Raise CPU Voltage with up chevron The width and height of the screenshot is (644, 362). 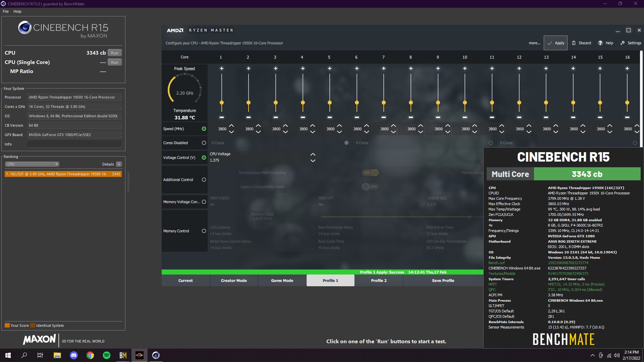tap(313, 155)
